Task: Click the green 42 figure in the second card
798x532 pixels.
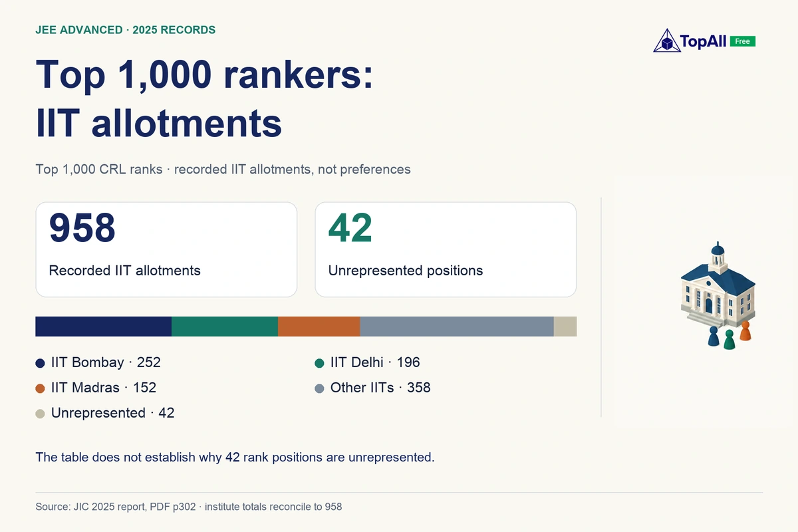Action: 350,227
